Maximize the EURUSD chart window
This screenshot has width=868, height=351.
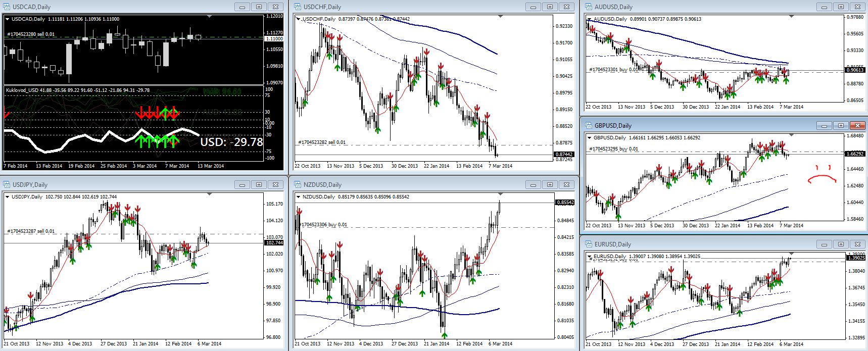click(841, 244)
